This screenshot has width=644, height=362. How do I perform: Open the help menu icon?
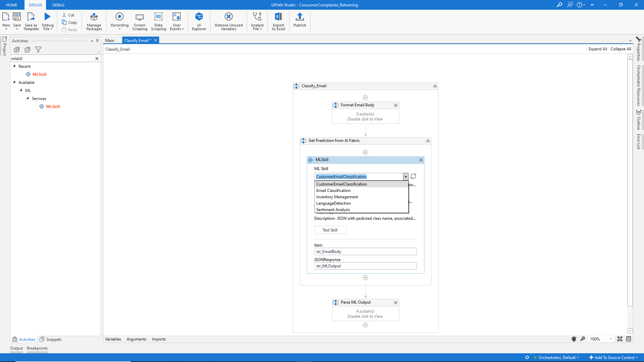[x=581, y=5]
